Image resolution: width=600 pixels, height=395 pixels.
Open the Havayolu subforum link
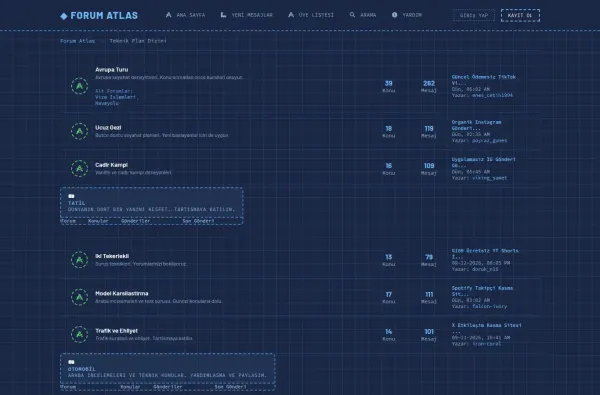(x=107, y=103)
